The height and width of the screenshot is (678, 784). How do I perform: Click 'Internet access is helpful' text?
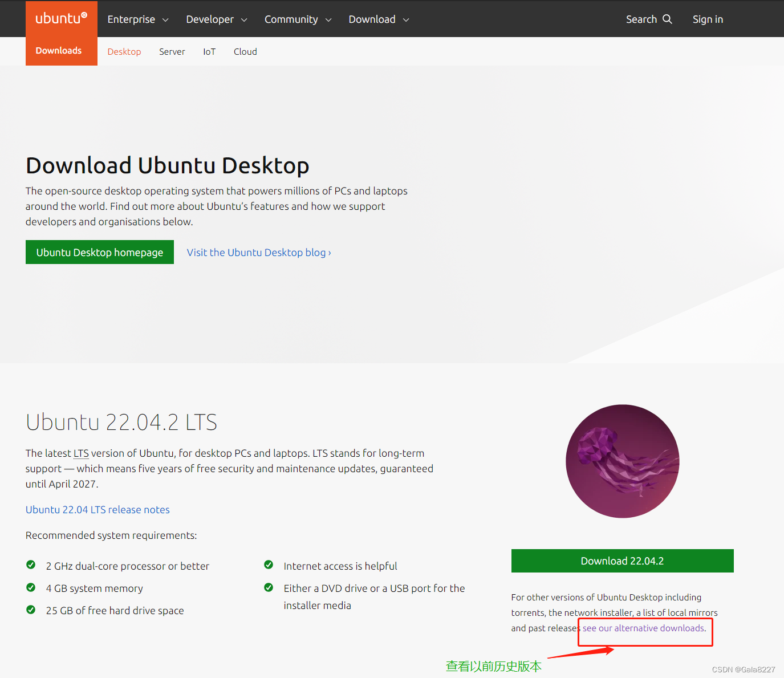(x=340, y=566)
